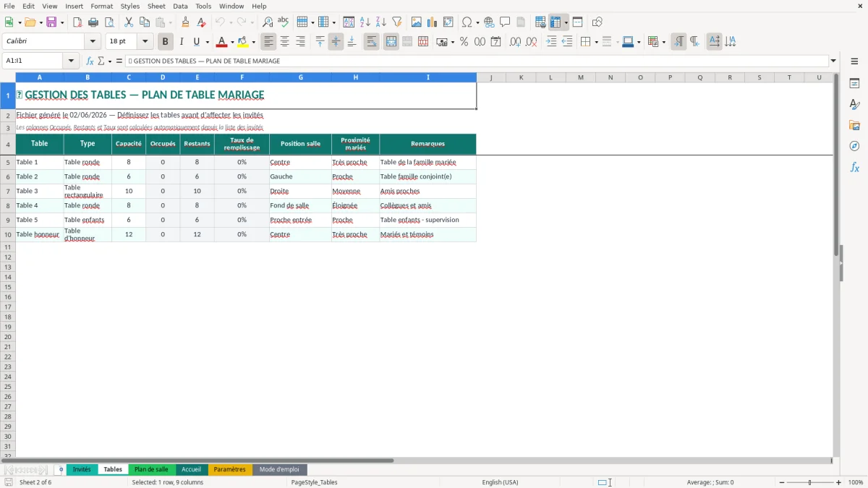The height and width of the screenshot is (488, 868).
Task: Set Align Left
Action: pos(268,42)
